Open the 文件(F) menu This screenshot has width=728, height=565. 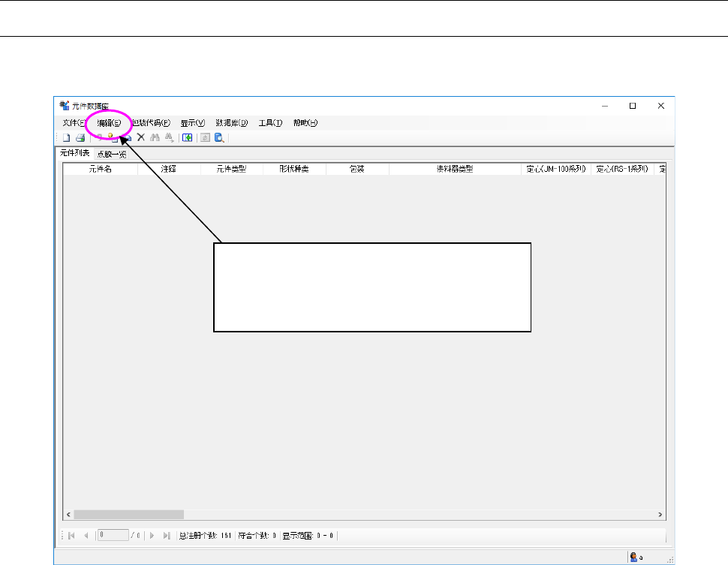tap(74, 123)
